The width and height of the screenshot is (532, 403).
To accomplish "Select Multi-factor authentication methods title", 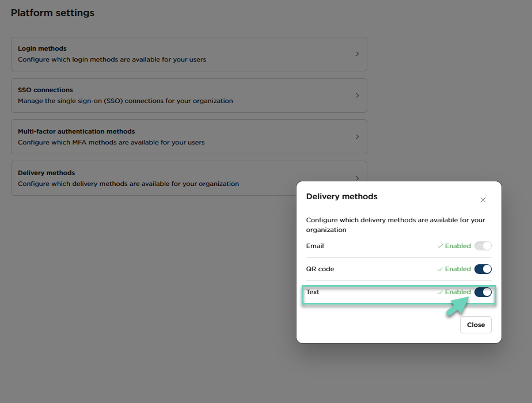I will 76,132.
